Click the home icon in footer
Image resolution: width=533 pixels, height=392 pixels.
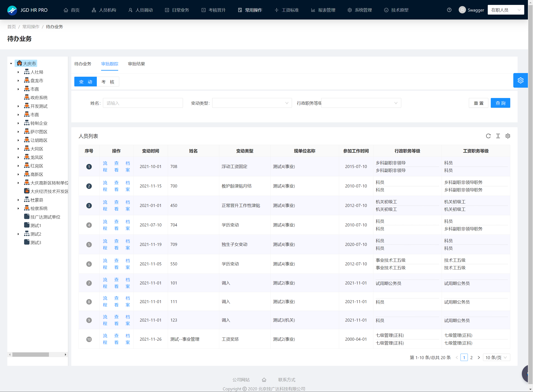coord(264,380)
